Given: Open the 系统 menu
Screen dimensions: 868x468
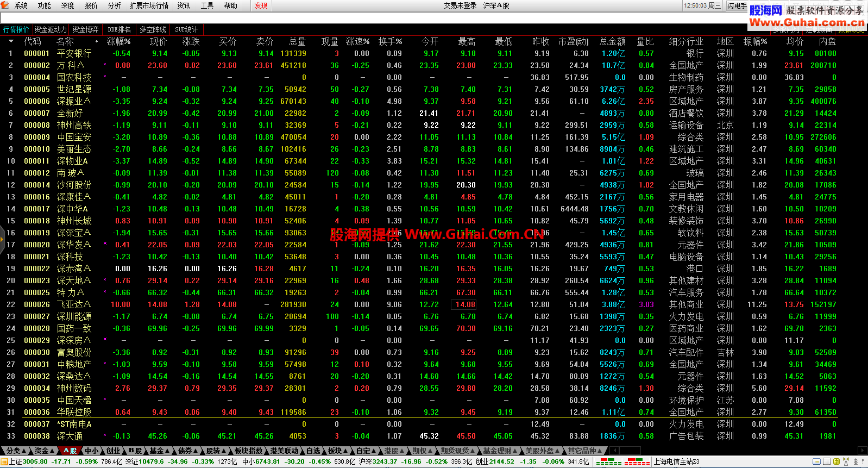Looking at the screenshot, I should pyautogui.click(x=21, y=5).
